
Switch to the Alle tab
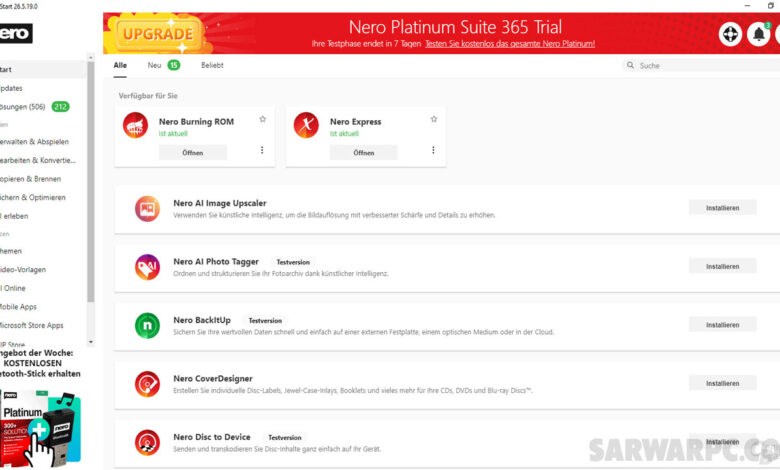coord(120,65)
